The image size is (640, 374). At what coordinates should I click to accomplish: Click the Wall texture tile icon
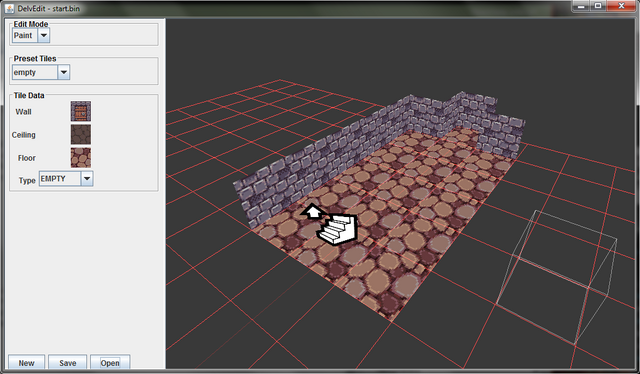[x=81, y=111]
